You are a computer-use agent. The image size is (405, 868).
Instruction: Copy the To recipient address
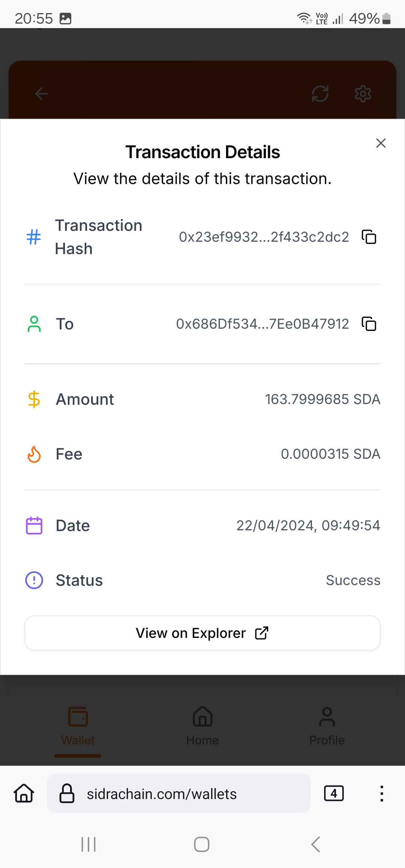click(x=369, y=324)
